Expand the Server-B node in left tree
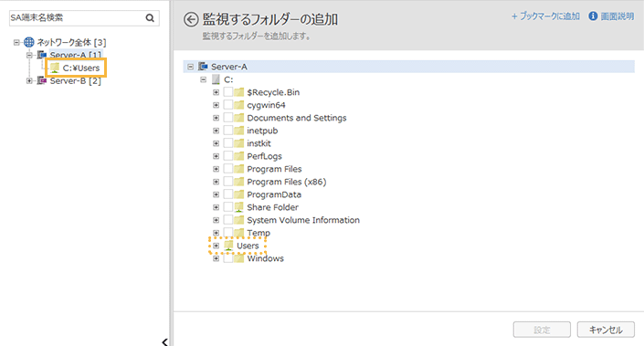644x346 pixels. (29, 80)
